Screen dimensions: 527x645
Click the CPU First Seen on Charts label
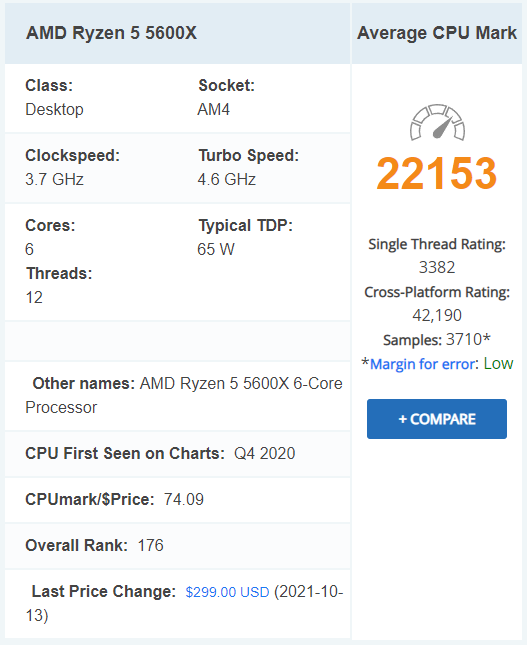[125, 453]
